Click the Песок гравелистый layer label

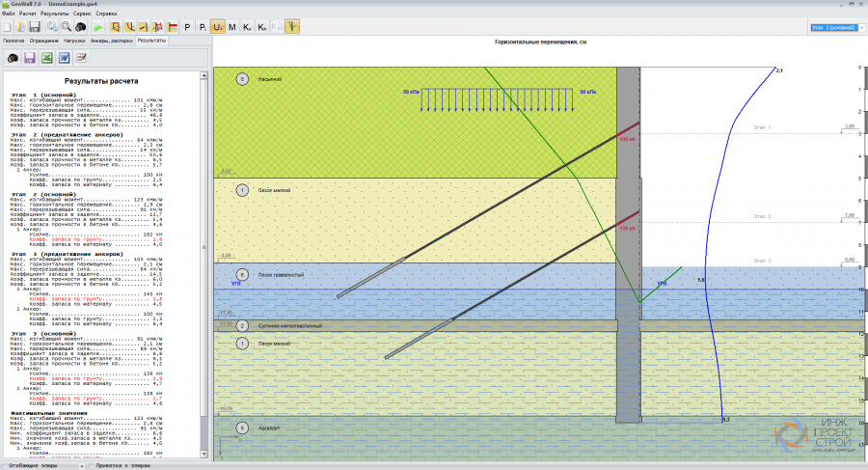click(281, 274)
